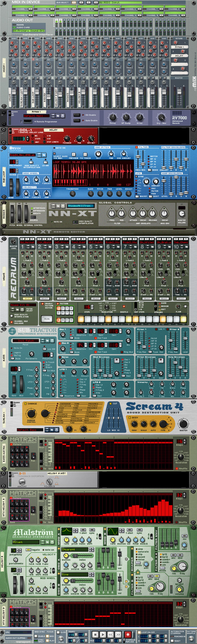Click the Automation Override Reset button
197x644 pixels.
[x=172, y=641]
